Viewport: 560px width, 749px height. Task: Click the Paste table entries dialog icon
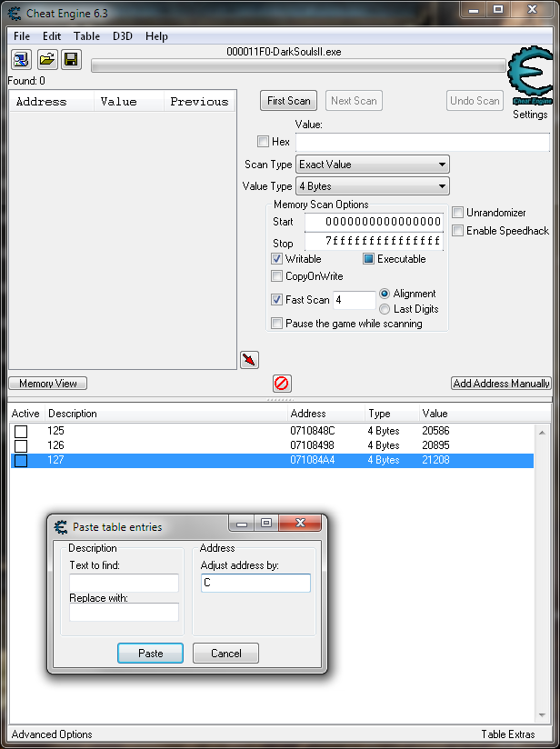[x=61, y=527]
